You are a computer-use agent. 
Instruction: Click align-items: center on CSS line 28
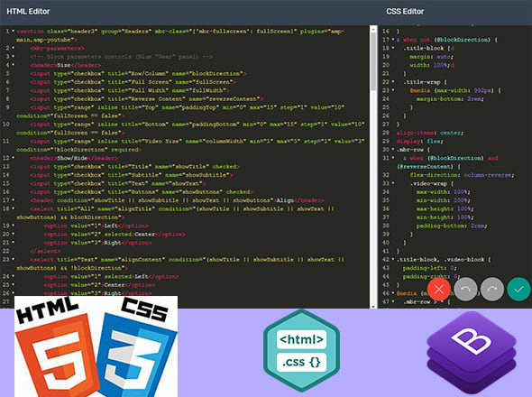[429, 133]
